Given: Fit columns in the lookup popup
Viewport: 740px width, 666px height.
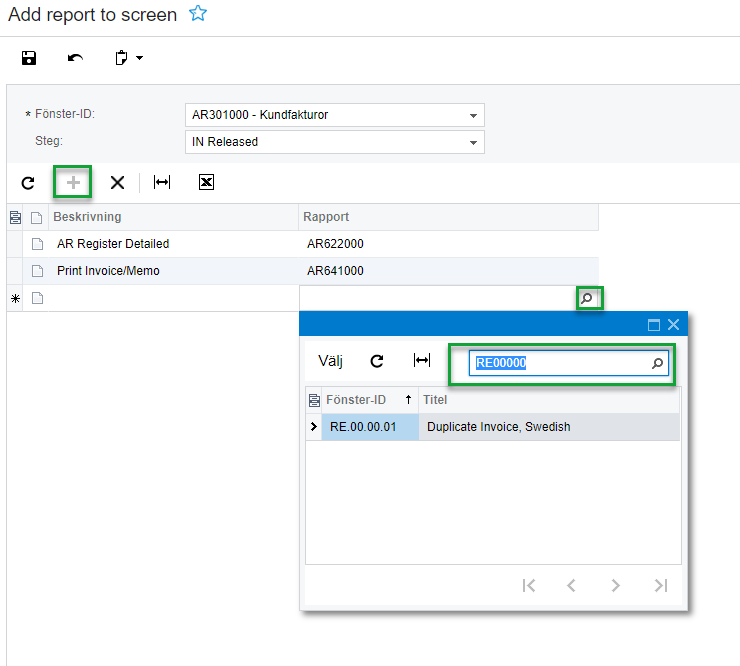Looking at the screenshot, I should [421, 361].
